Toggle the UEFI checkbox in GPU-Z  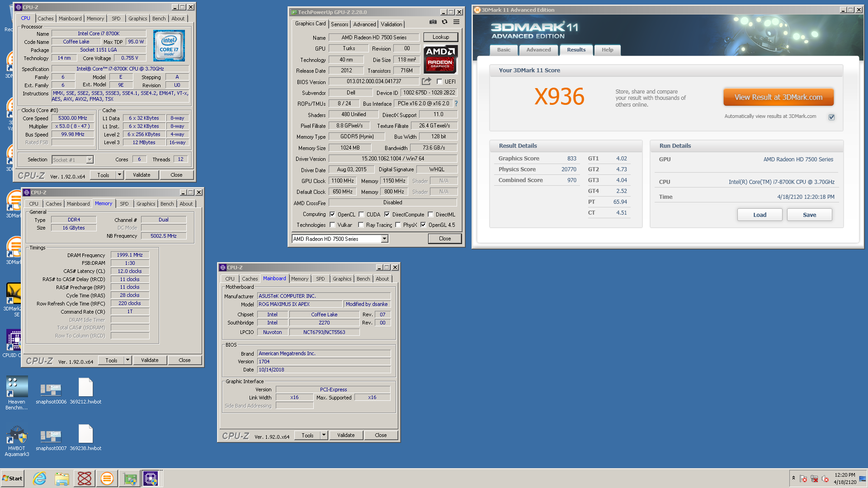coord(439,82)
